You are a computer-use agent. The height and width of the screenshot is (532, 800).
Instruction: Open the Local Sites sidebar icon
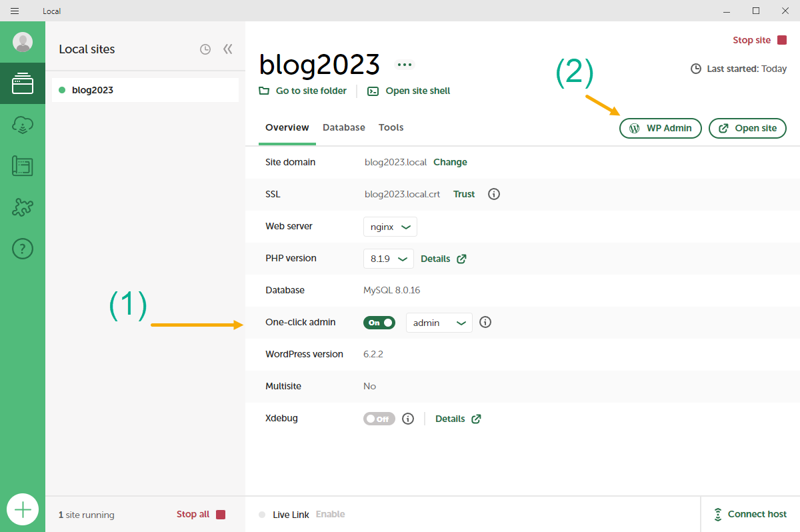(x=23, y=83)
